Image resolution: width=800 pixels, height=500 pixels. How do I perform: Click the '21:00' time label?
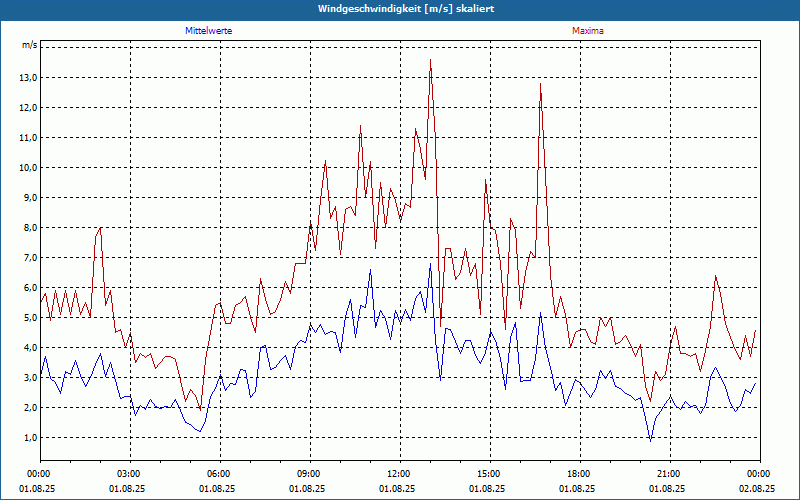point(670,474)
